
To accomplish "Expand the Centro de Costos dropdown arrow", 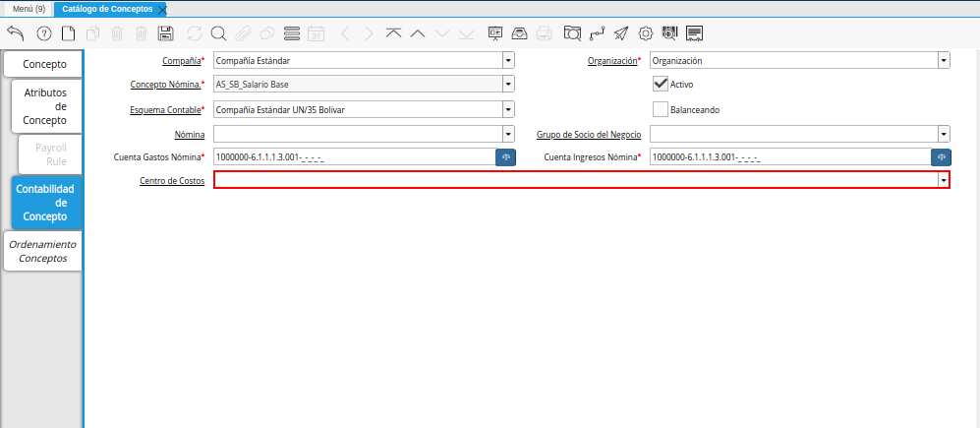I will [x=944, y=180].
